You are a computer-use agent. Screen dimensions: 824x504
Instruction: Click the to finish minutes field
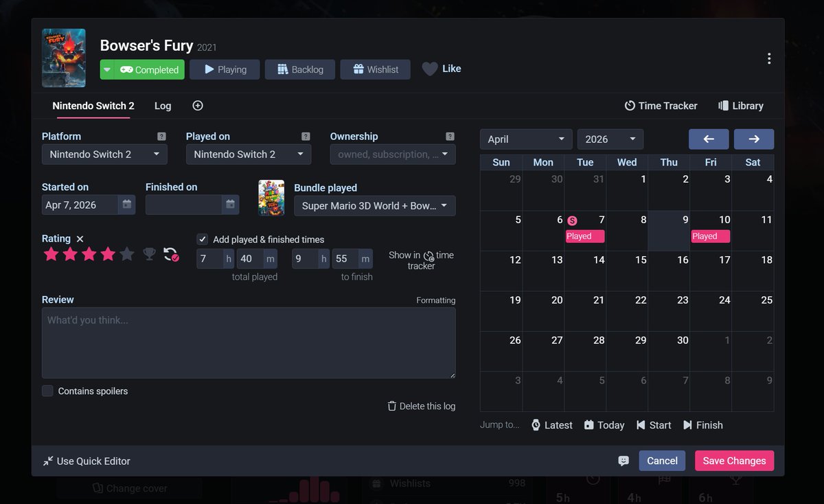(345, 259)
